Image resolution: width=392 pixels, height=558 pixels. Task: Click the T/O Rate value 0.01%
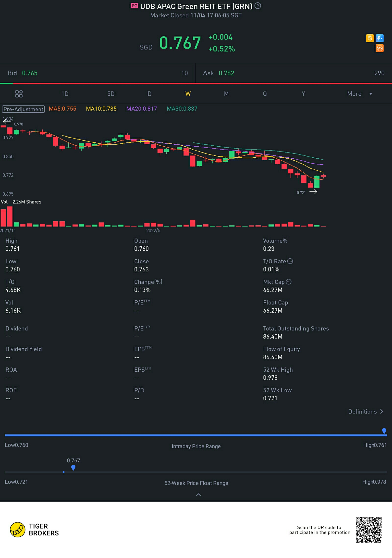tap(271, 269)
